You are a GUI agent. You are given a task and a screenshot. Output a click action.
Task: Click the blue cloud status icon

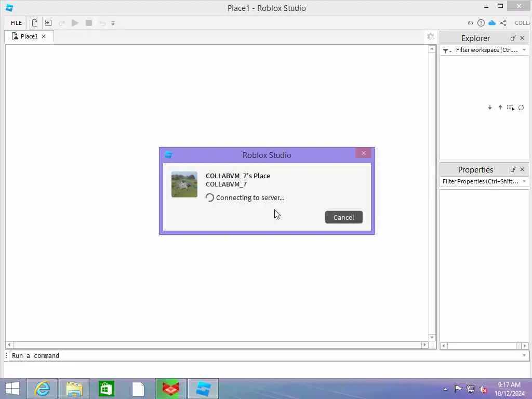click(x=492, y=23)
